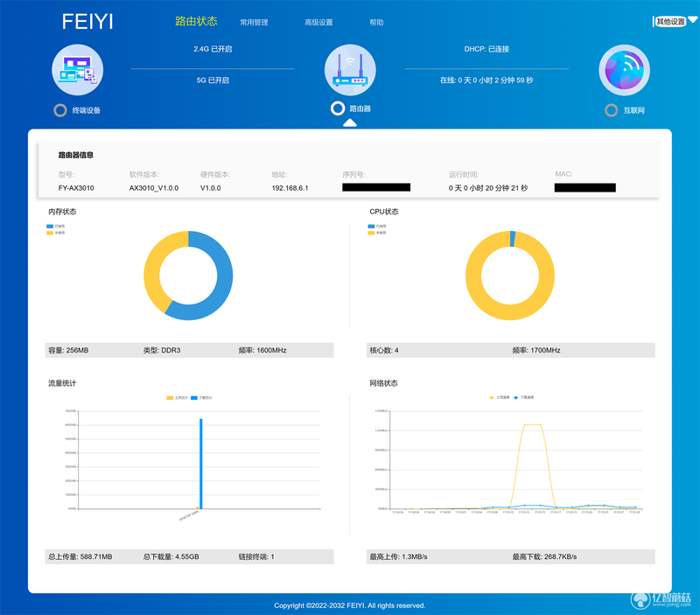Click the memory type 类型: DDR3
The image size is (700, 615).
click(x=162, y=350)
